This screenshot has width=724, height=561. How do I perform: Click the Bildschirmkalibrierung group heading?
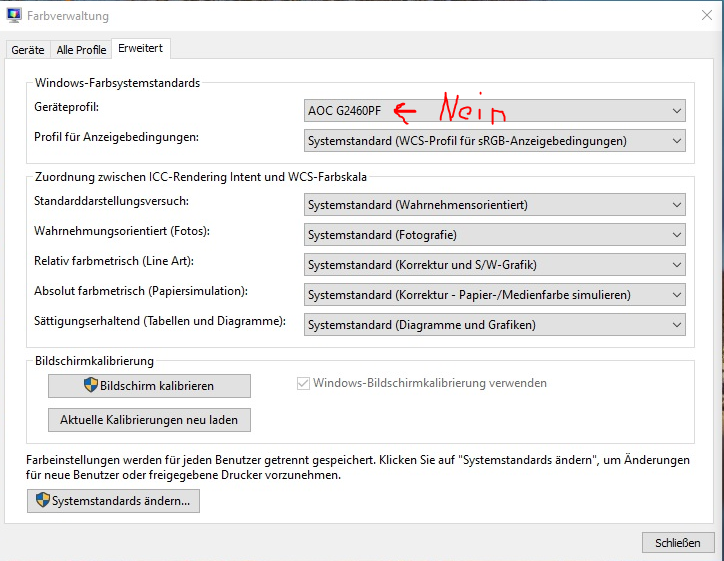pos(94,361)
